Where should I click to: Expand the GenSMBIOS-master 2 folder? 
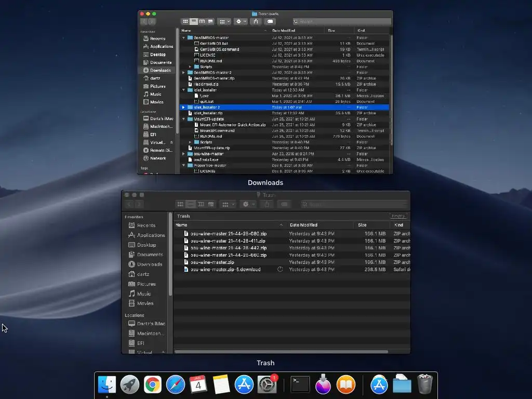[183, 73]
